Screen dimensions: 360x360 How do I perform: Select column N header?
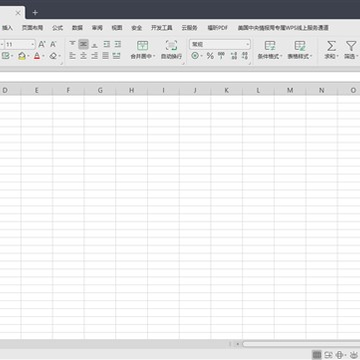[322, 90]
